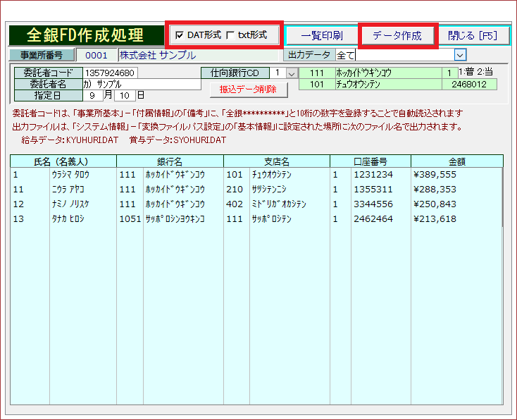Click the 指定日 day field

pos(124,95)
